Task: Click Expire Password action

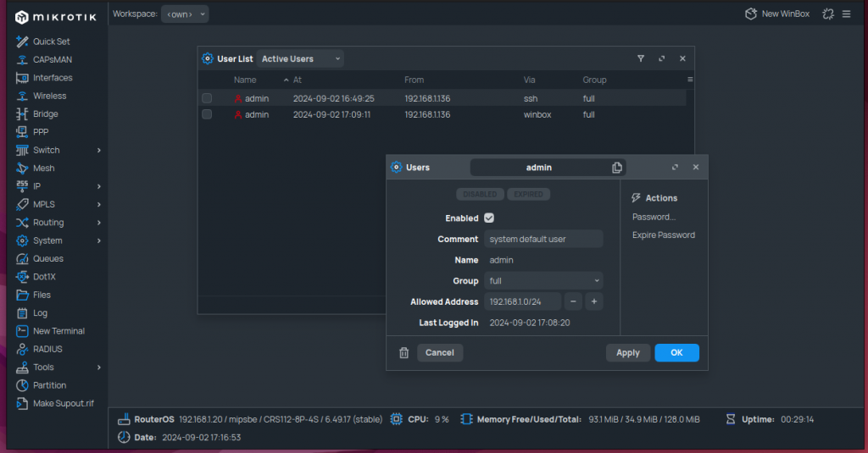Action: tap(664, 235)
